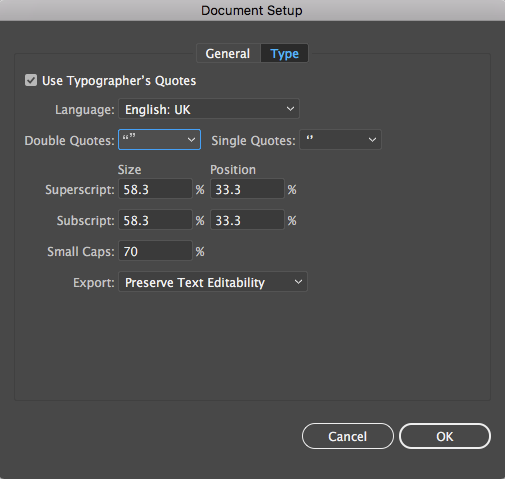Viewport: 505px width, 479px height.
Task: Click the Subscript: label
Action: (x=85, y=221)
